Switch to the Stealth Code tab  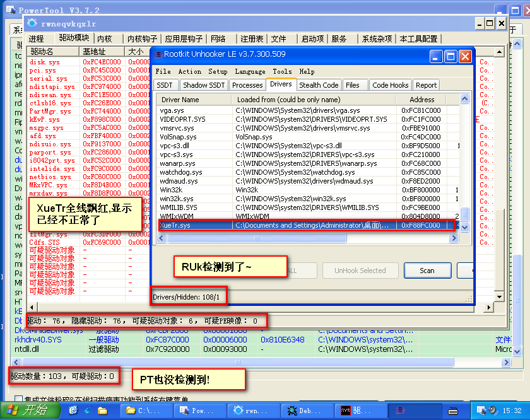(x=319, y=85)
